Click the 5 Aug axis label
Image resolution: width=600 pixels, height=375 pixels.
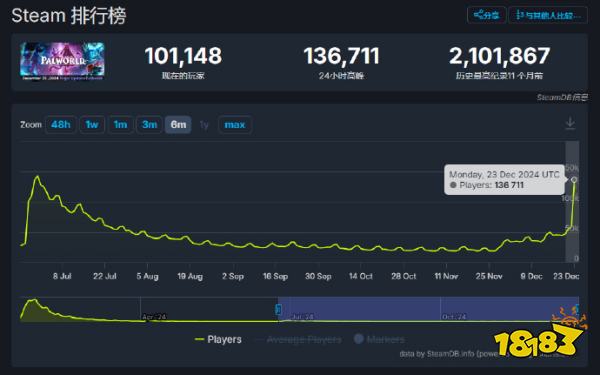click(147, 276)
